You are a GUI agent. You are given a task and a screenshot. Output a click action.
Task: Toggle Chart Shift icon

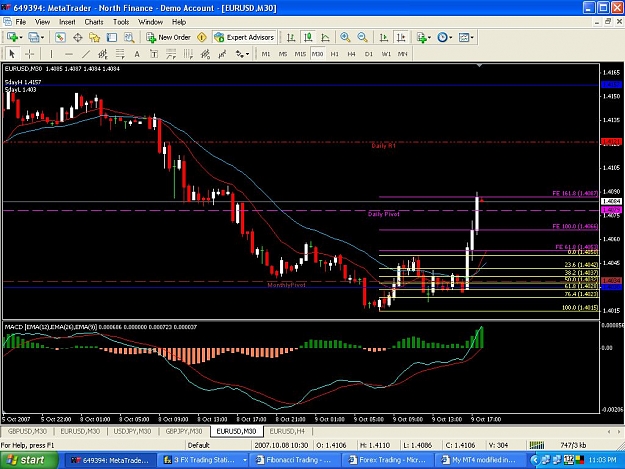coord(401,37)
